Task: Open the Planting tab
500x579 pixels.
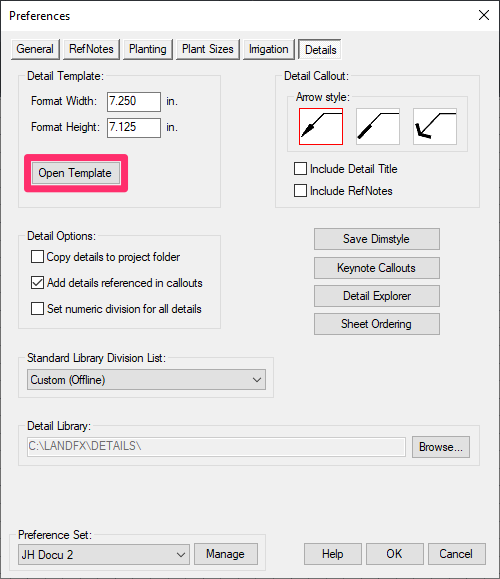Action: (x=148, y=49)
